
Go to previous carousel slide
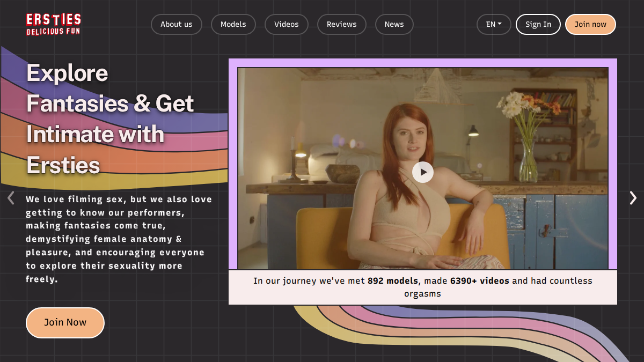(x=11, y=198)
